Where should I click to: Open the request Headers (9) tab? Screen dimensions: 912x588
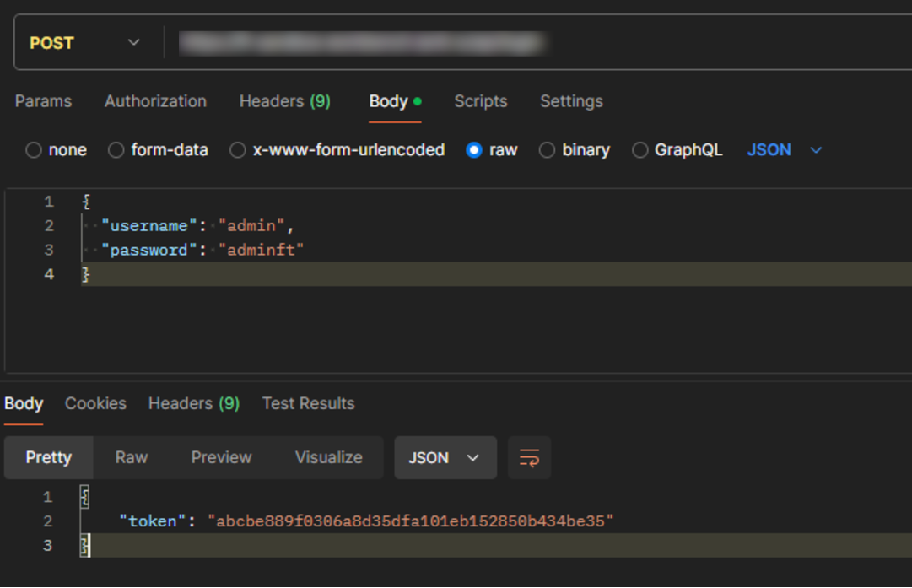(x=284, y=101)
